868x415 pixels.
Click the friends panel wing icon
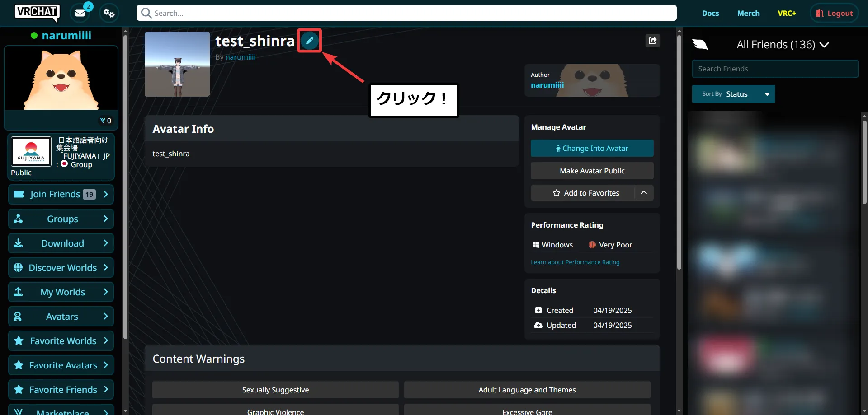tap(700, 44)
